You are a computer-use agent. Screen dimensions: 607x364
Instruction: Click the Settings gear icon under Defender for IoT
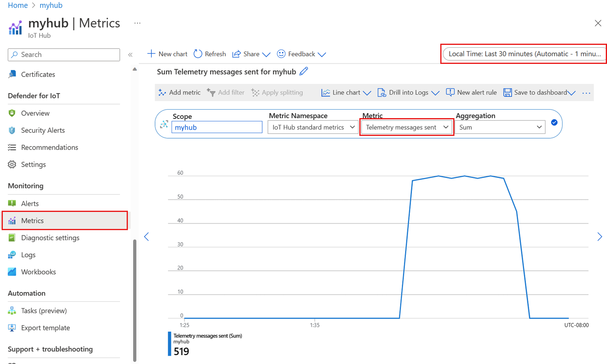click(x=13, y=164)
